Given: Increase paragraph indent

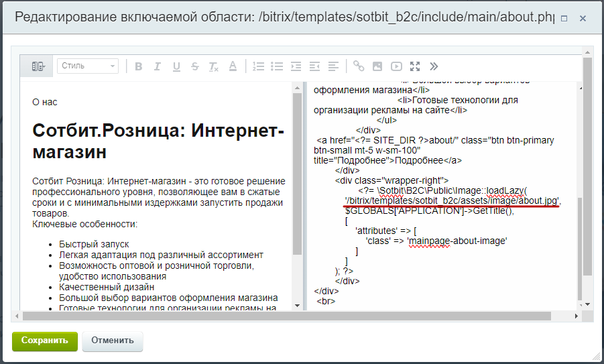Looking at the screenshot, I should click(x=296, y=66).
